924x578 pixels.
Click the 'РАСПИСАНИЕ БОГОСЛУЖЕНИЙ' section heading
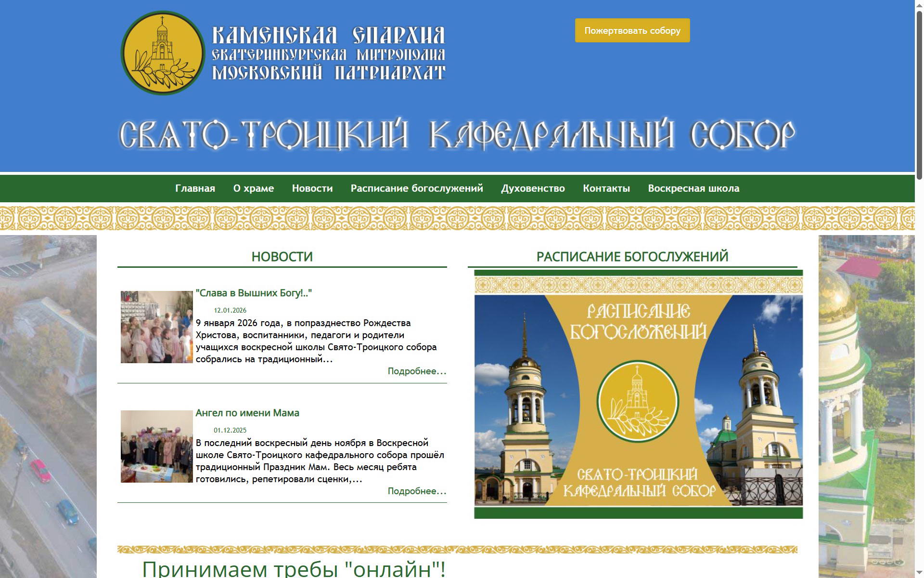tap(633, 257)
